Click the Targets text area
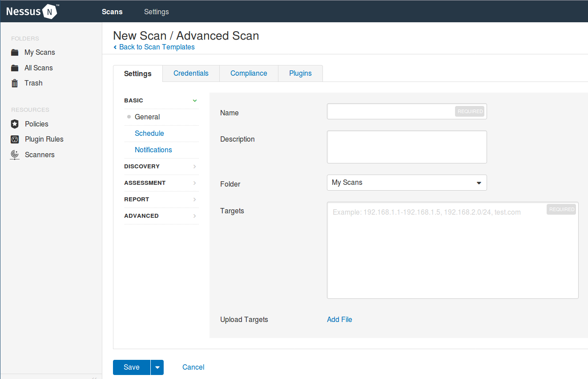 click(452, 250)
